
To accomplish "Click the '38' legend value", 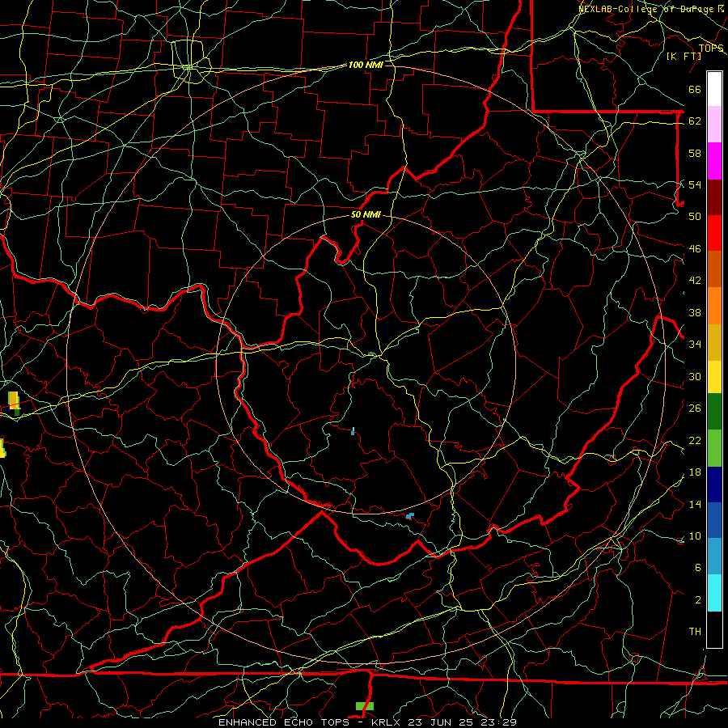I will [x=695, y=313].
